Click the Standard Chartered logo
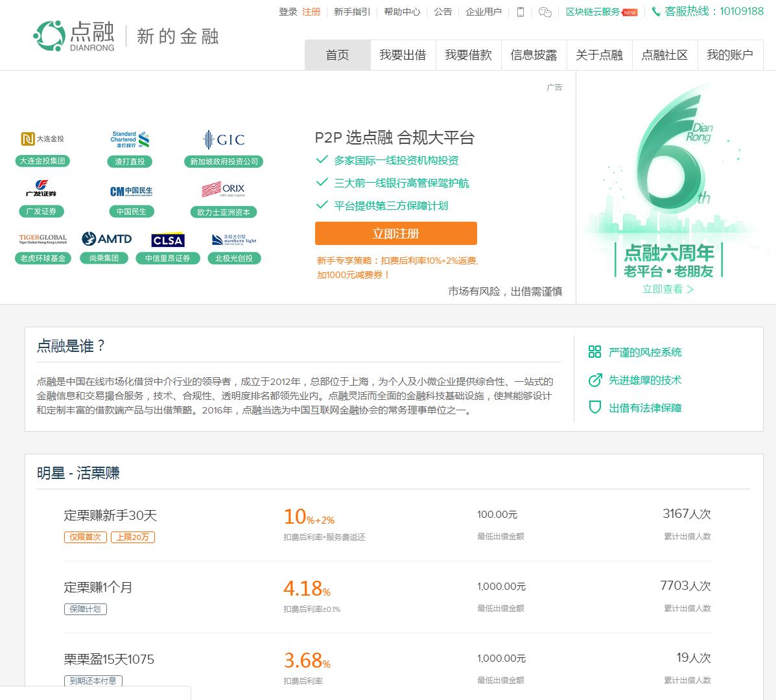The height and width of the screenshot is (700, 776). click(x=130, y=139)
